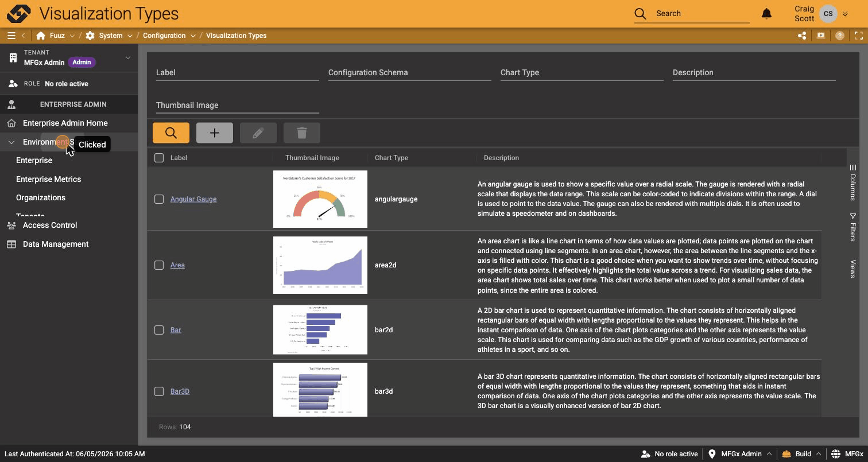Open the Bar link
Viewport: 868px width, 462px height.
(x=176, y=330)
